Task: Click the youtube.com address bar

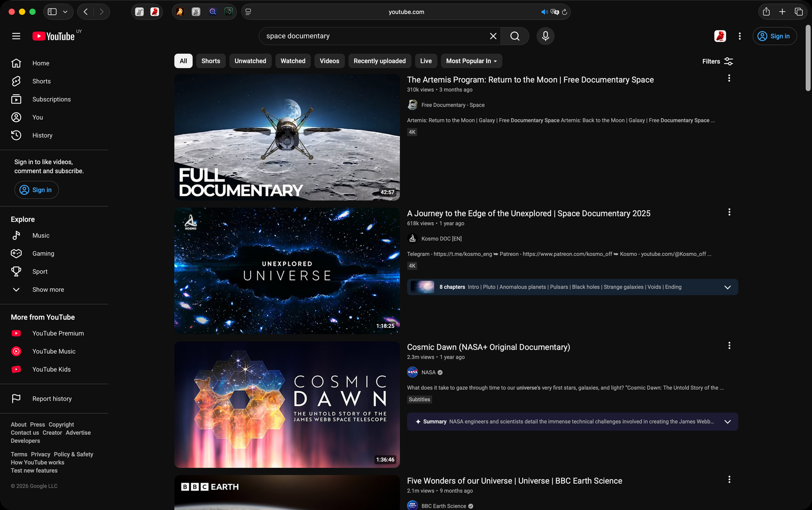Action: tap(406, 12)
